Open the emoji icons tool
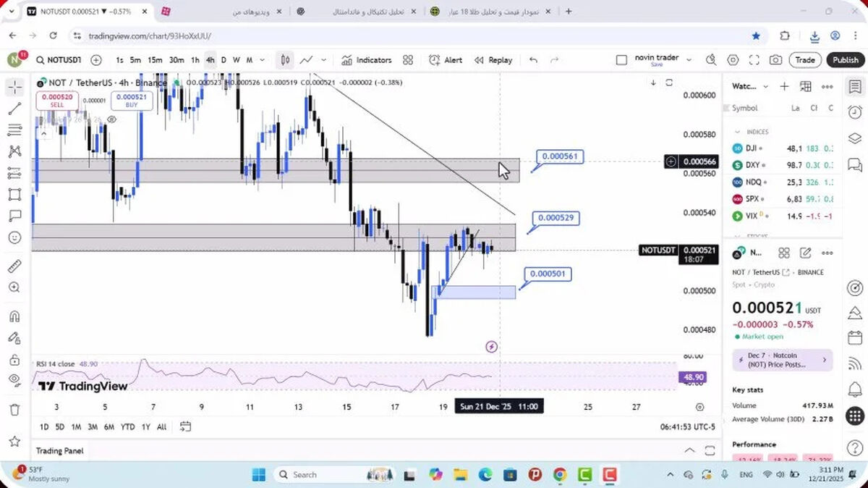868x488 pixels. (x=14, y=237)
